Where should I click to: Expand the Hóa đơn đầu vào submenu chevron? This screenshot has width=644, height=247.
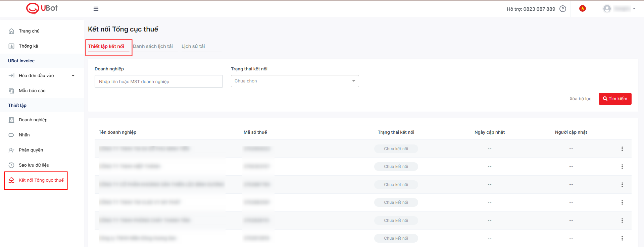tap(73, 75)
